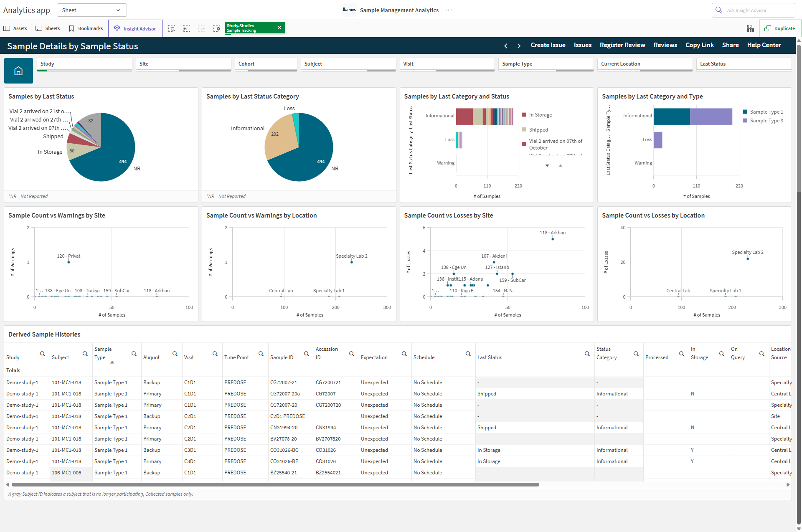The height and width of the screenshot is (532, 802).
Task: Switch to Insight Advisor
Action: pos(135,28)
